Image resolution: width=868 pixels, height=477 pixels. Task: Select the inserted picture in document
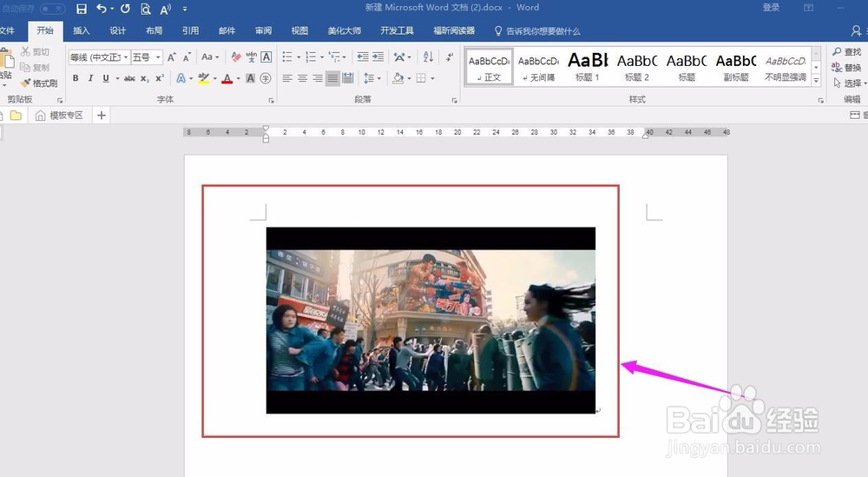pos(431,321)
